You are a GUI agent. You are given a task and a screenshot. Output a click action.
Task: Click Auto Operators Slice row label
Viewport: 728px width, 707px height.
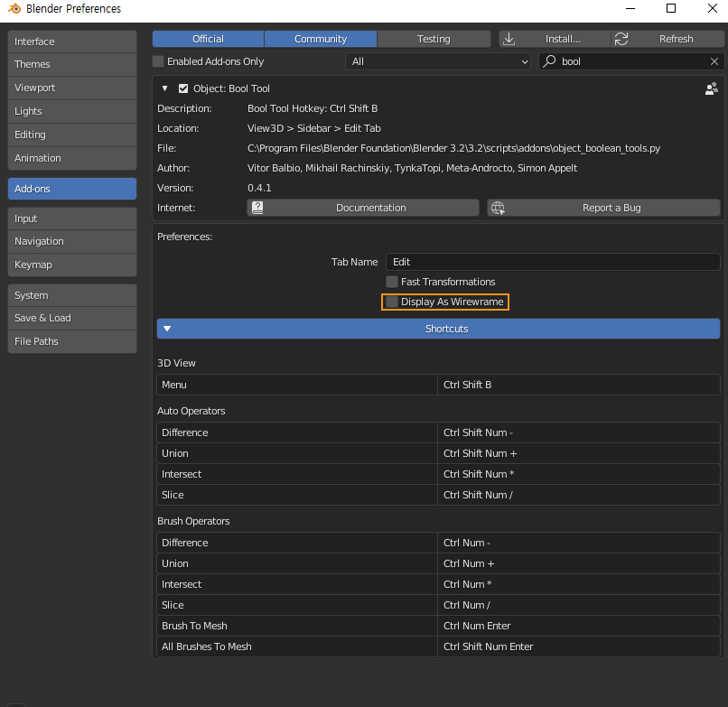[x=297, y=495]
